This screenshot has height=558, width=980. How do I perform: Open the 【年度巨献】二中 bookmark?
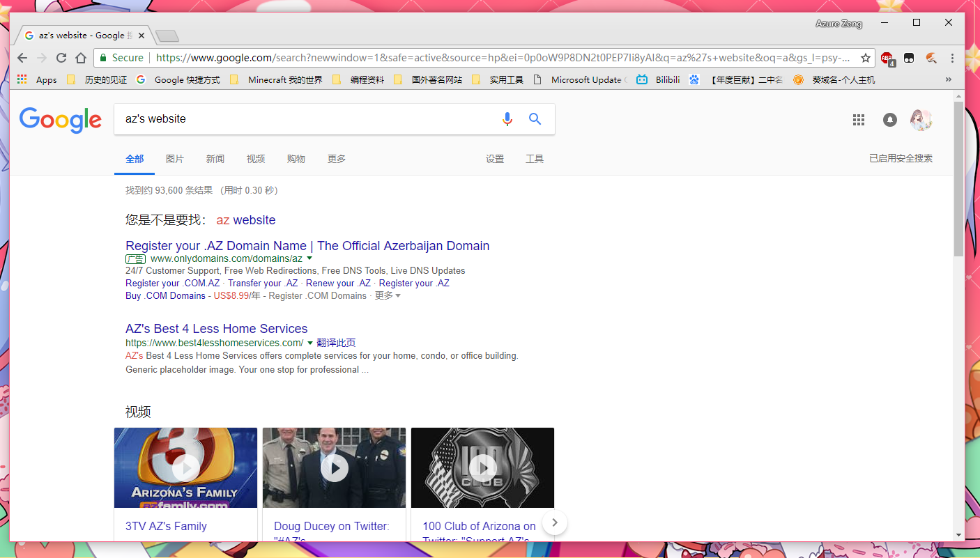[x=736, y=79]
